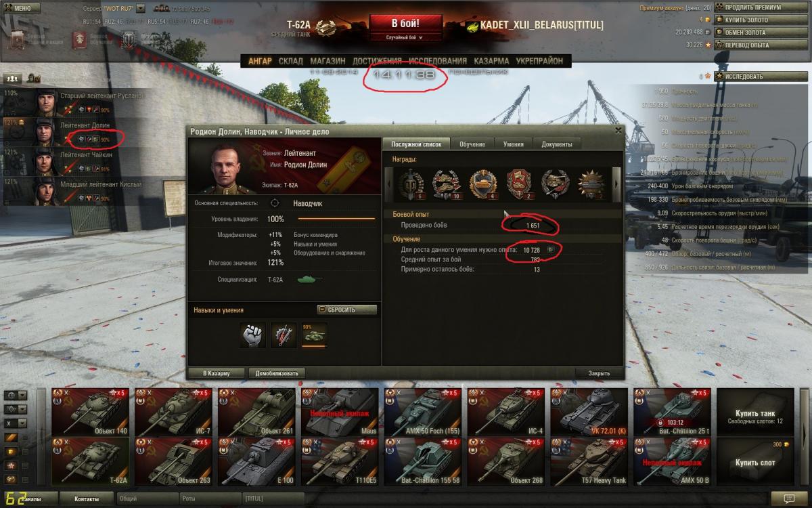Open the ИССЛЕДОВАНИЯ menu item
Screen dimensions: 812x508
438,61
